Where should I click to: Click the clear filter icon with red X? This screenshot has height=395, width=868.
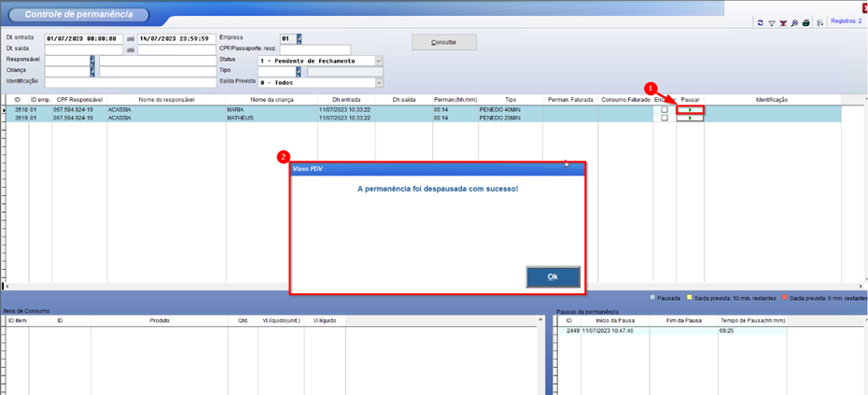point(783,23)
